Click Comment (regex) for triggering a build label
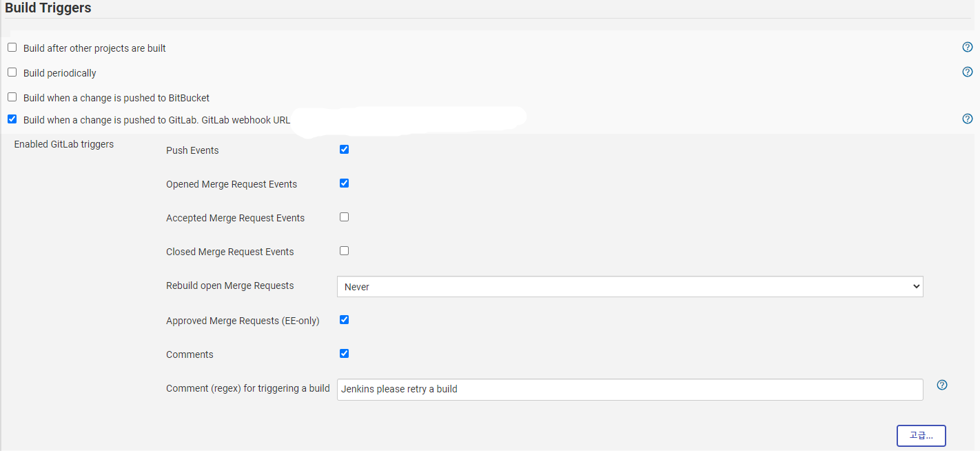Screen dimensions: 980x451 click(x=248, y=388)
